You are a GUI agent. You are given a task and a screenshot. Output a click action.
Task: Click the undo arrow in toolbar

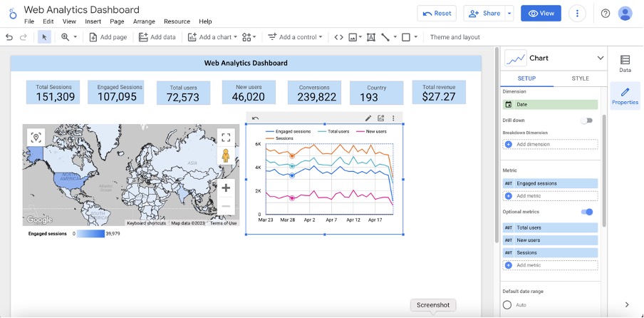(9, 37)
